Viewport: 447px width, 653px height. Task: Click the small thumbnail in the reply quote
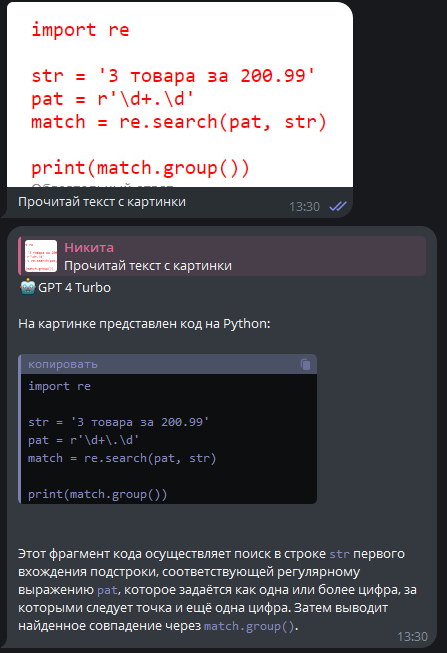click(41, 256)
